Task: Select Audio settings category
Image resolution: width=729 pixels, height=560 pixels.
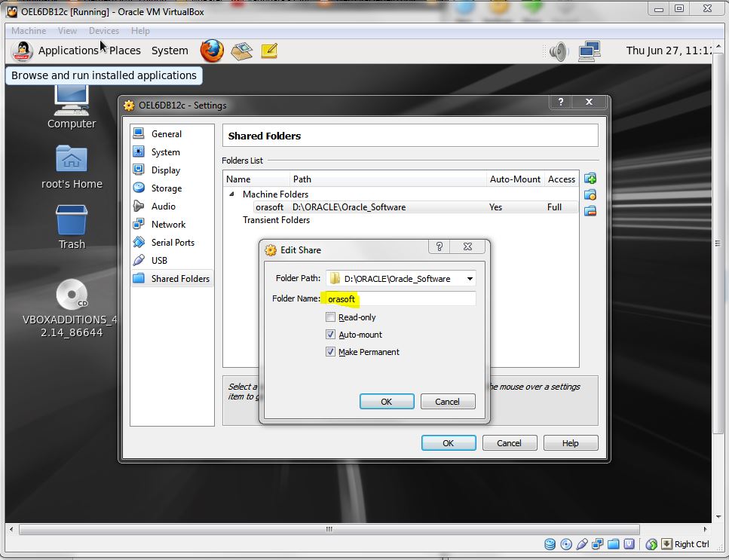Action: [x=172, y=207]
